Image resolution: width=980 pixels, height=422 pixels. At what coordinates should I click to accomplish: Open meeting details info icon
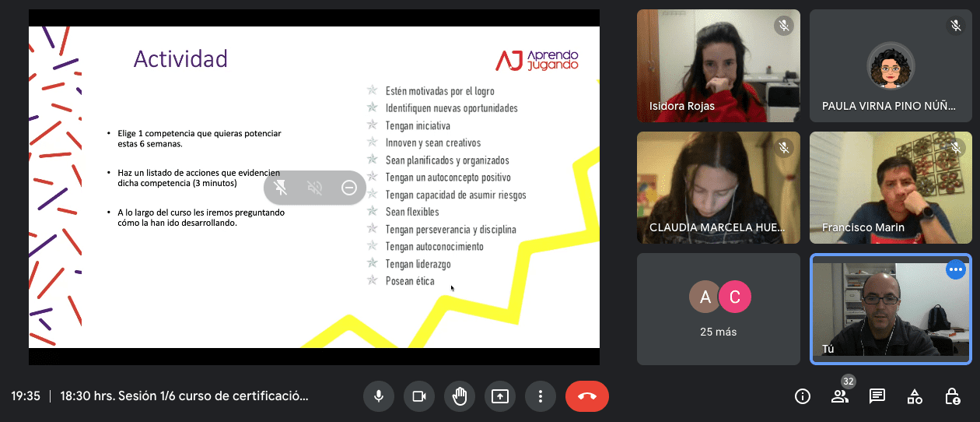(803, 396)
